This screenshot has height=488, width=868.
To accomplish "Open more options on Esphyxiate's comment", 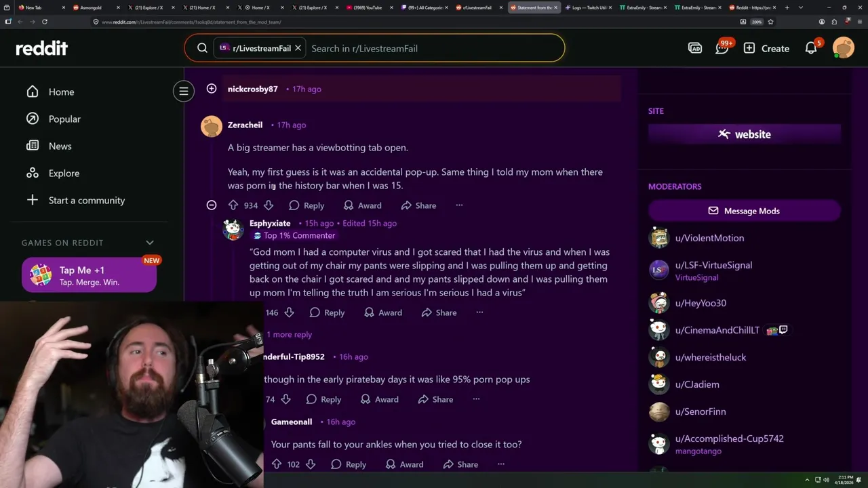I will pyautogui.click(x=479, y=312).
